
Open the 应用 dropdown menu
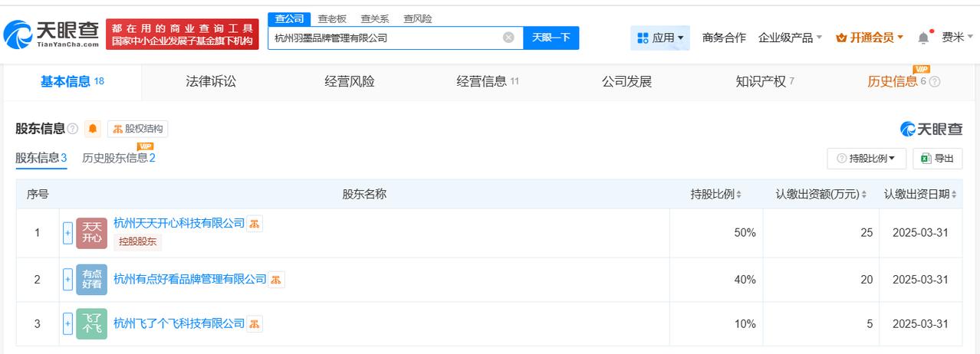(660, 38)
